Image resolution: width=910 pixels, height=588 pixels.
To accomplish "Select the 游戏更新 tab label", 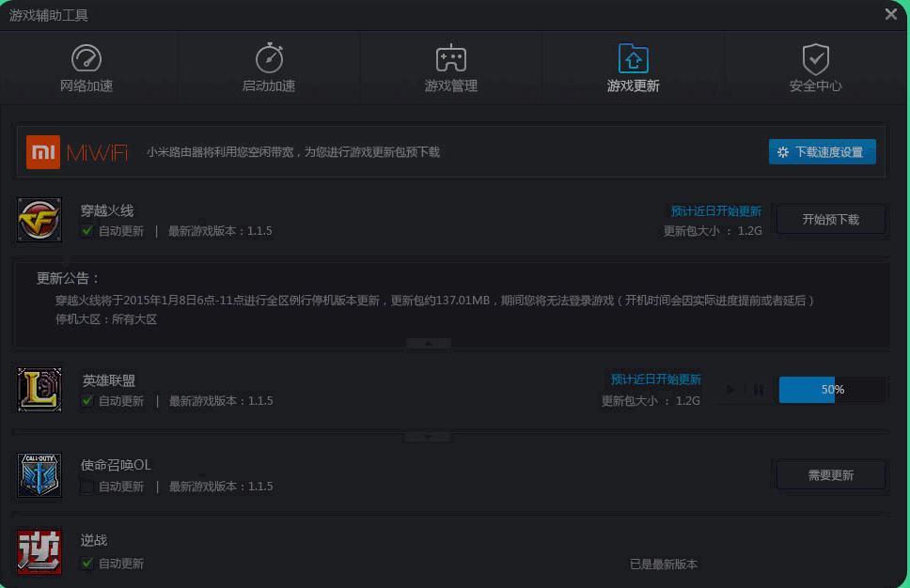I will [x=634, y=85].
